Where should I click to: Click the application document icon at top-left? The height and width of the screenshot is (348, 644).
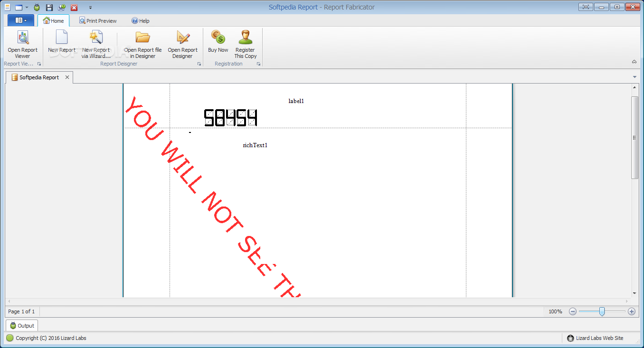pos(7,7)
